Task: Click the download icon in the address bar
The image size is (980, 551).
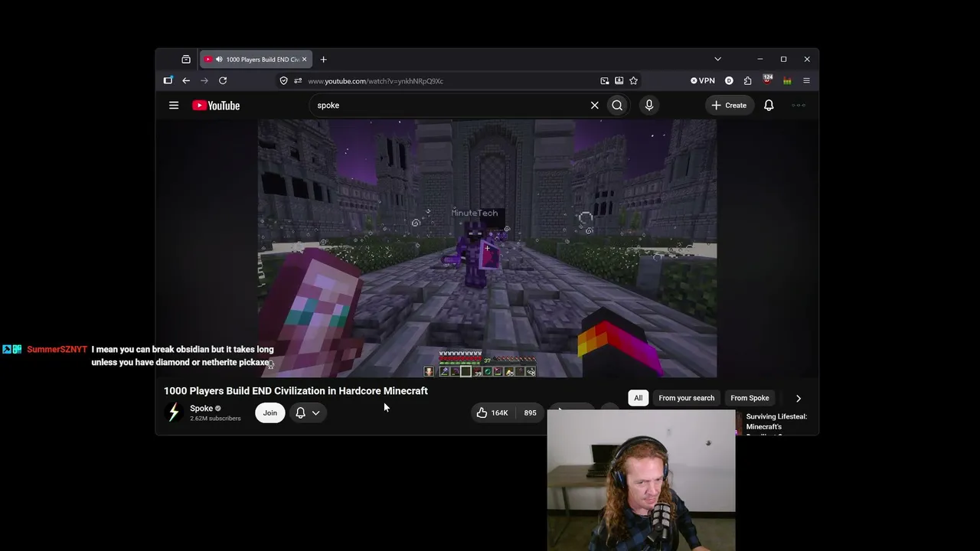Action: (619, 81)
